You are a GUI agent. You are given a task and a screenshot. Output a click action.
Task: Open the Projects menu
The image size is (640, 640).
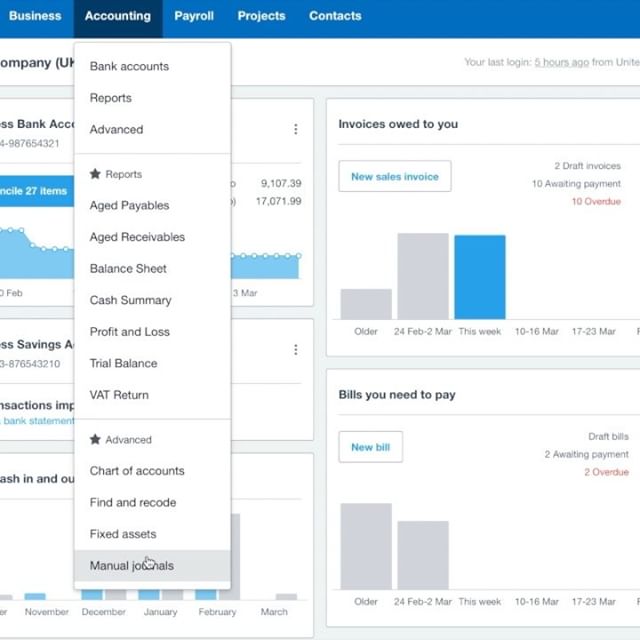point(261,16)
